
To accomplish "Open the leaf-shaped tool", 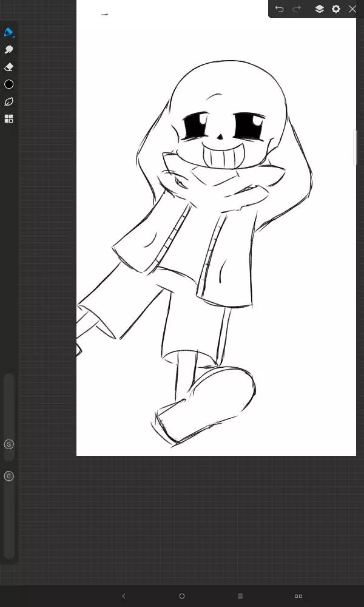I will point(8,101).
